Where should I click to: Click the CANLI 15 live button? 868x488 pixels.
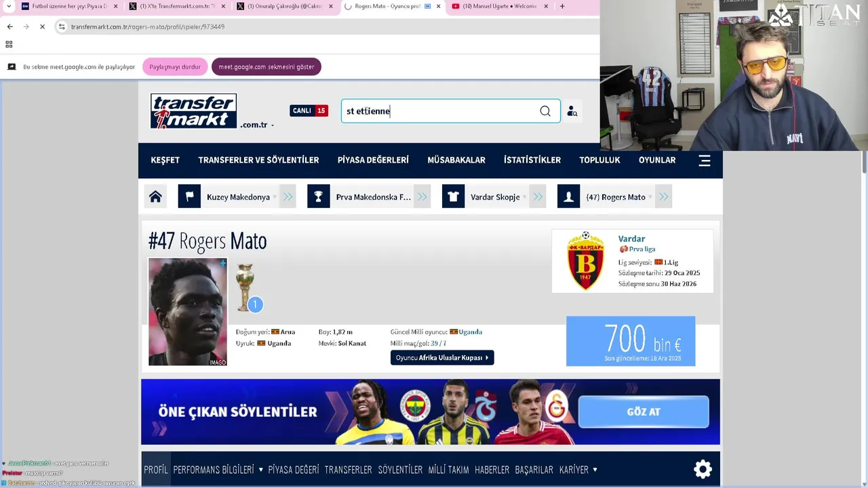[x=309, y=110]
